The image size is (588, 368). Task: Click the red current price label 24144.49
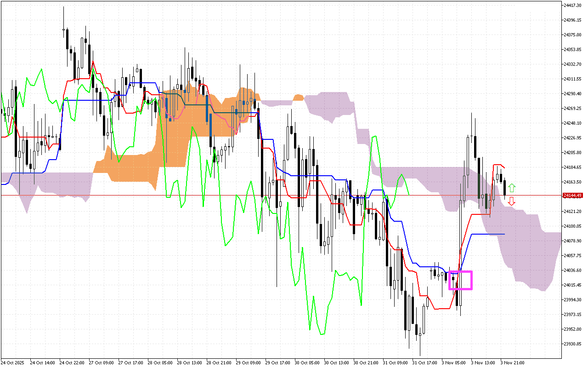573,195
